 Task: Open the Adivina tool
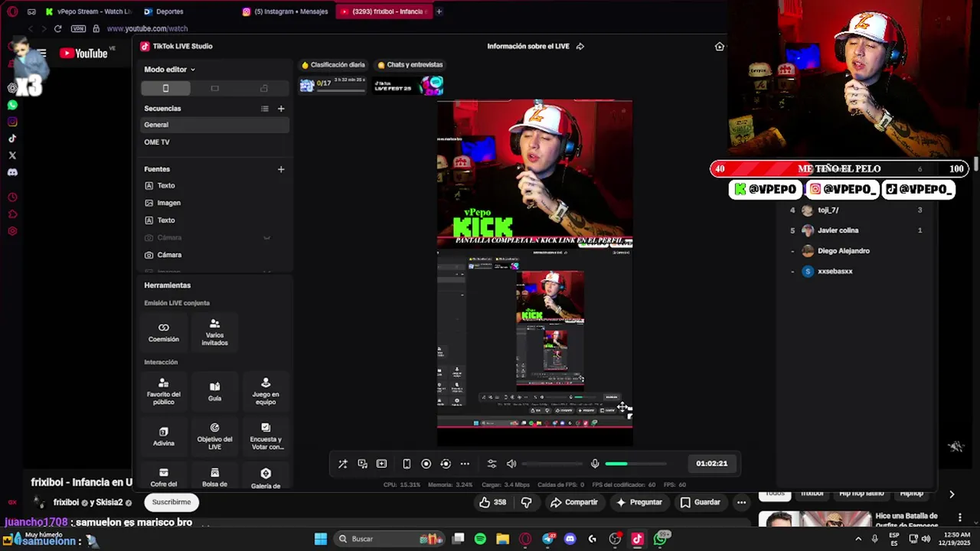pos(164,436)
